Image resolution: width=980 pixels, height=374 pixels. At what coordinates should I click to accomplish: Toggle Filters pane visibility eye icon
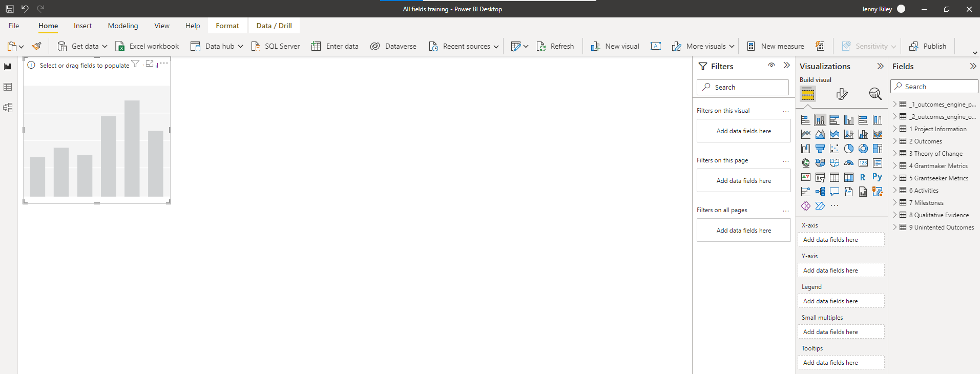771,65
